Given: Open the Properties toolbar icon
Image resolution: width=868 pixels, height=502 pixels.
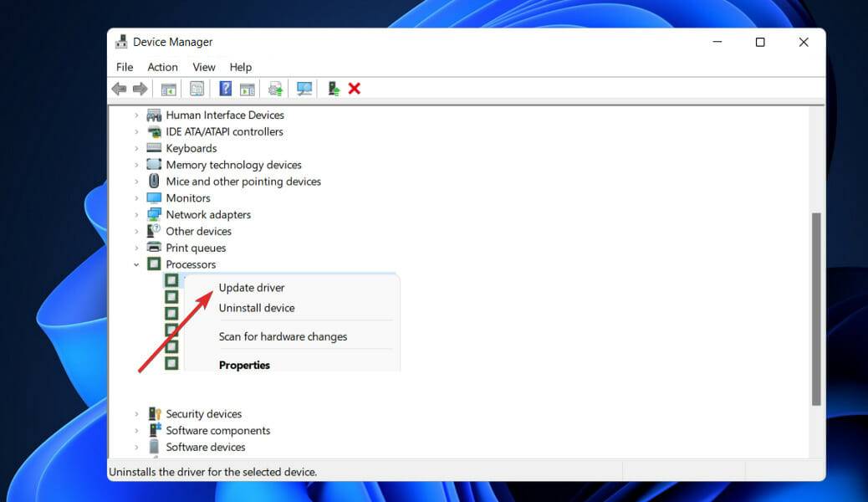Looking at the screenshot, I should coord(197,88).
